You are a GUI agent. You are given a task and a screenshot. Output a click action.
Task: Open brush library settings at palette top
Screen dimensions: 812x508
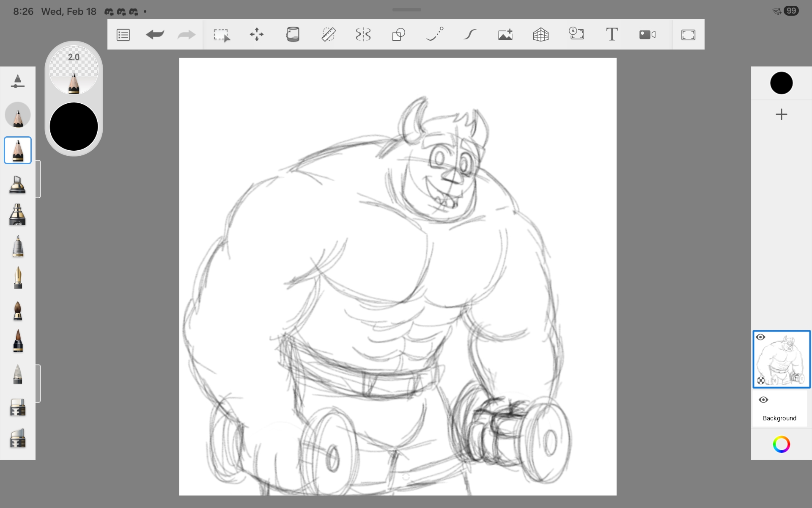click(x=17, y=81)
